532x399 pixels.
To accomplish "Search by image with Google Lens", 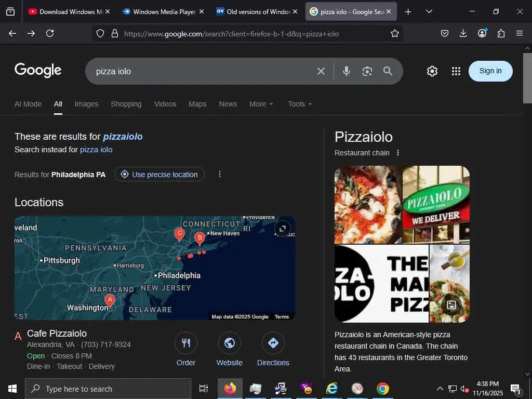I will [x=367, y=71].
